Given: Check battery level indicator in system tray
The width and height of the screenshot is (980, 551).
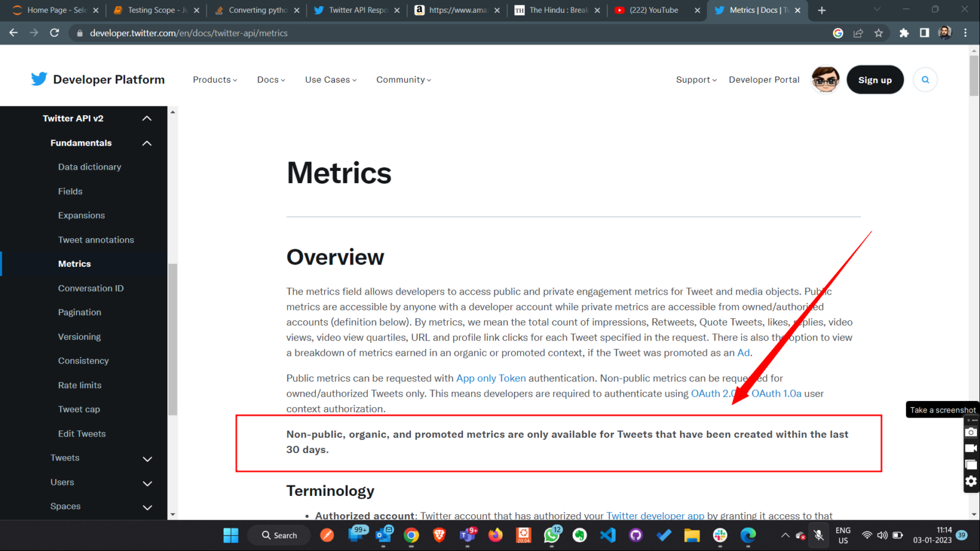Looking at the screenshot, I should pyautogui.click(x=898, y=535).
